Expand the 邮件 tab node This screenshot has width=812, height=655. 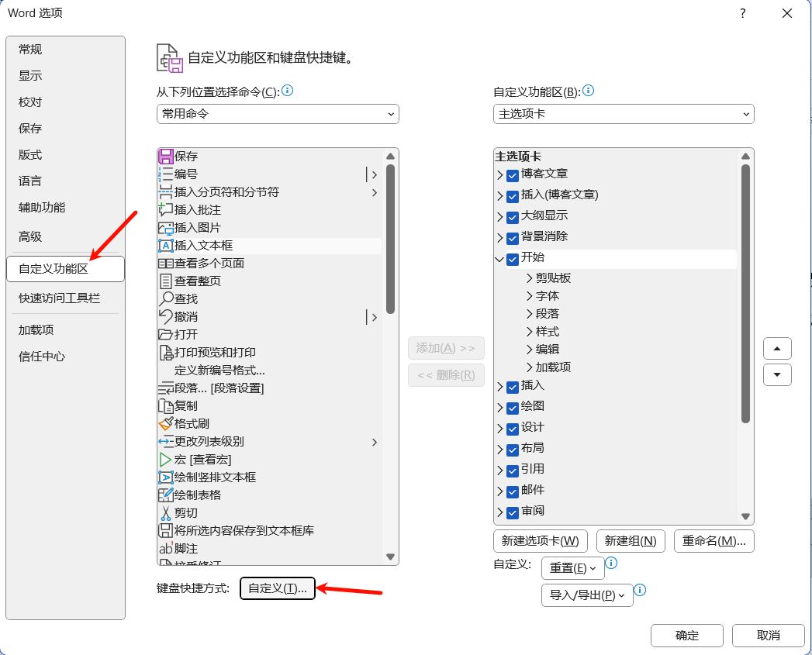click(x=499, y=491)
